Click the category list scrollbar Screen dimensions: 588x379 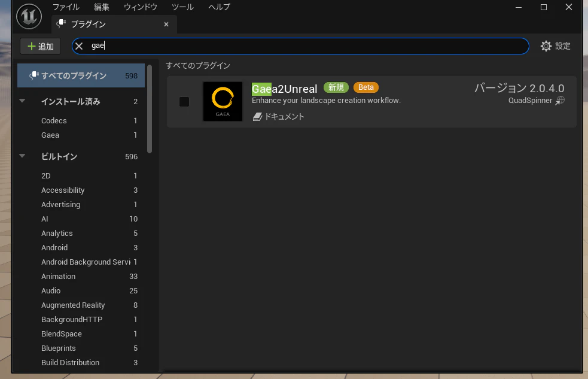coord(150,109)
